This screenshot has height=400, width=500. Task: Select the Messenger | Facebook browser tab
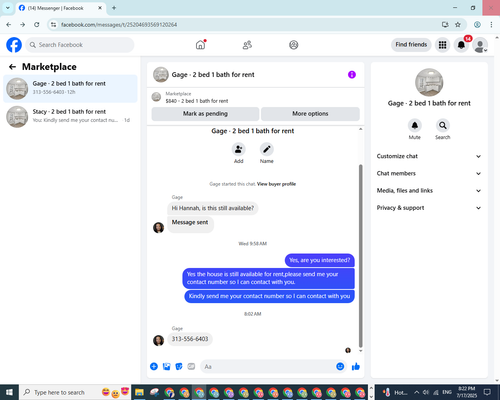click(60, 8)
